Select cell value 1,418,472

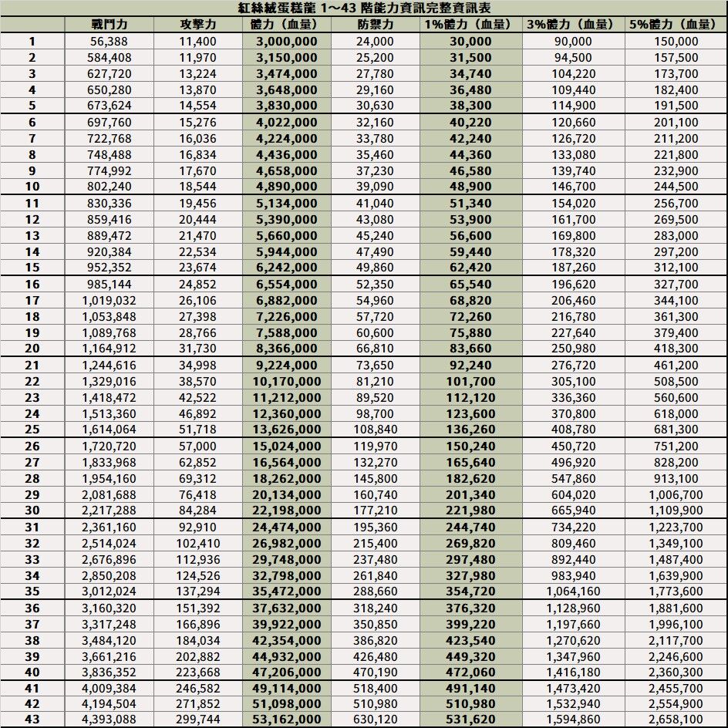pyautogui.click(x=109, y=398)
